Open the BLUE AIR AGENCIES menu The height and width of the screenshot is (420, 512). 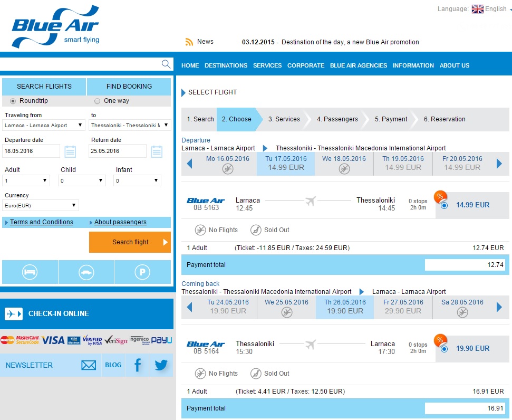pos(359,65)
